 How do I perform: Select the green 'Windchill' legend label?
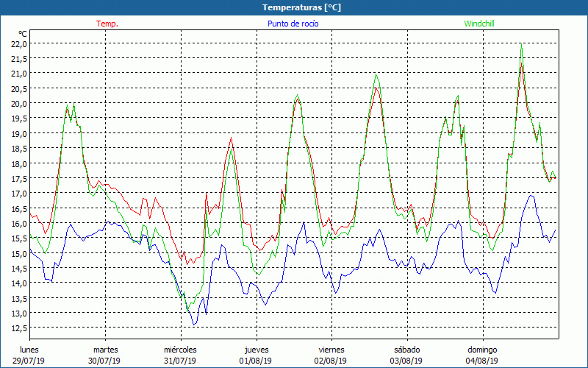(479, 24)
